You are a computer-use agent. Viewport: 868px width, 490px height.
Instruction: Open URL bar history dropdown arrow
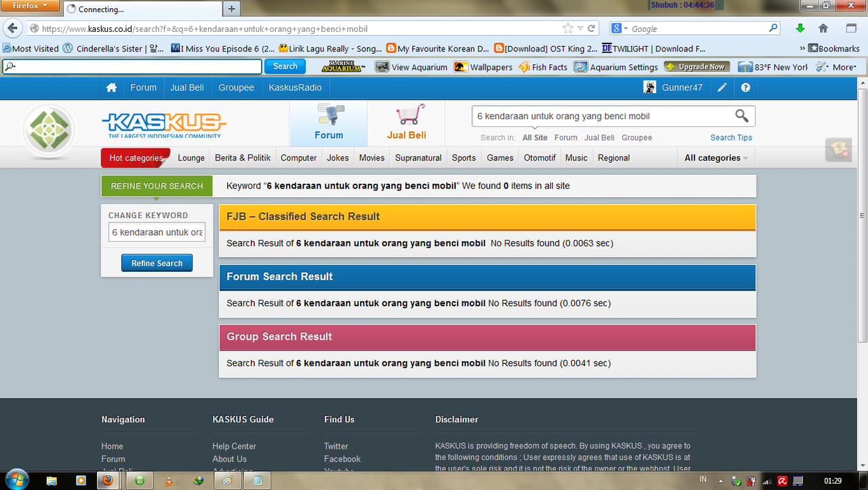(x=580, y=28)
